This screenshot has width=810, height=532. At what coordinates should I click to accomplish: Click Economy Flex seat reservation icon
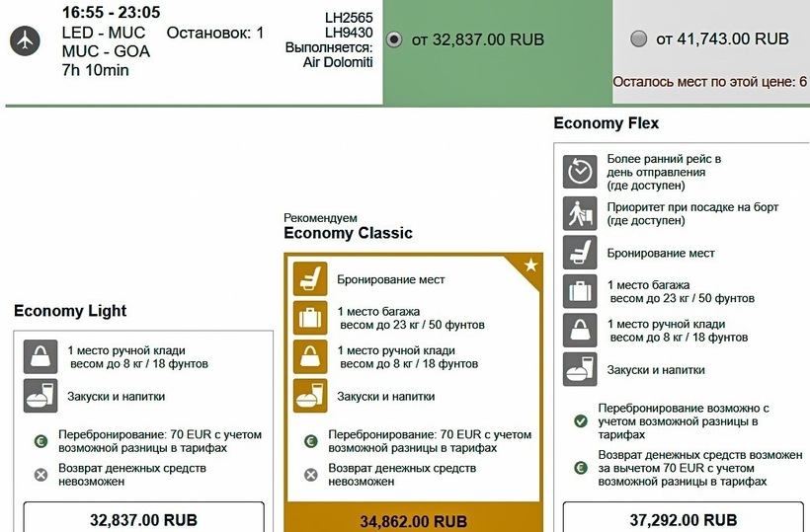(x=580, y=253)
